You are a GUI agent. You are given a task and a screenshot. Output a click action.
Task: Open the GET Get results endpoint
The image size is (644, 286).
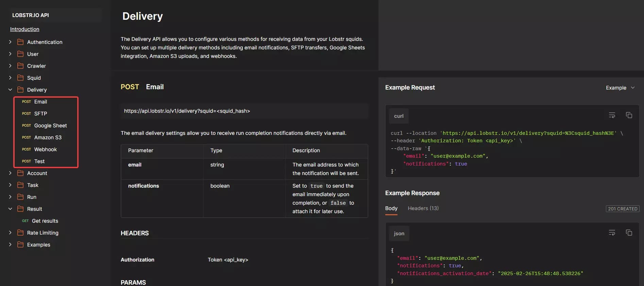[45, 221]
